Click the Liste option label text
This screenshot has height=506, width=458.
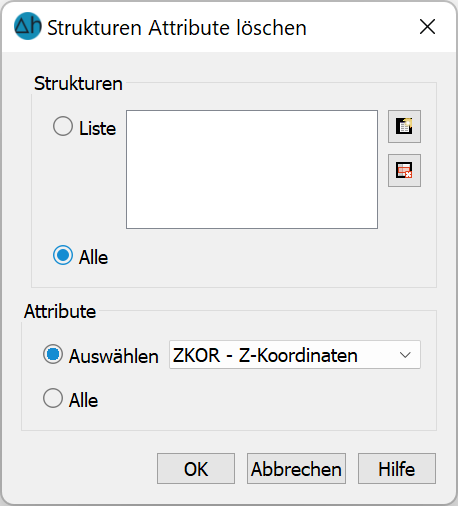[97, 128]
